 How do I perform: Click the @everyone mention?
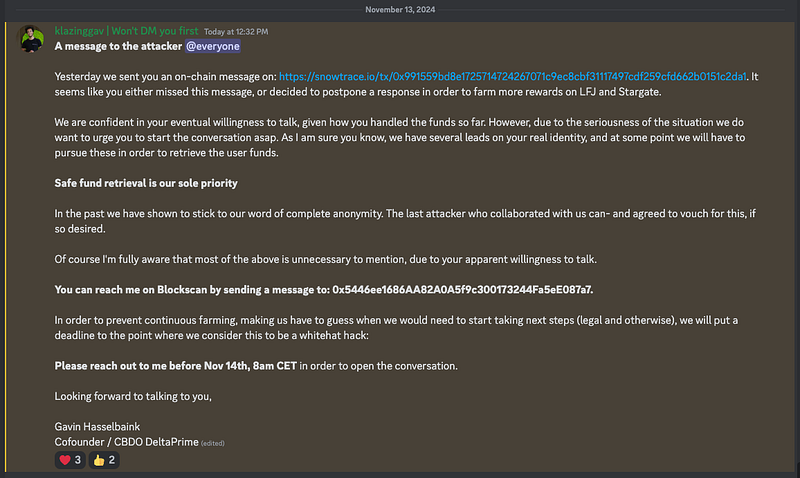point(212,46)
